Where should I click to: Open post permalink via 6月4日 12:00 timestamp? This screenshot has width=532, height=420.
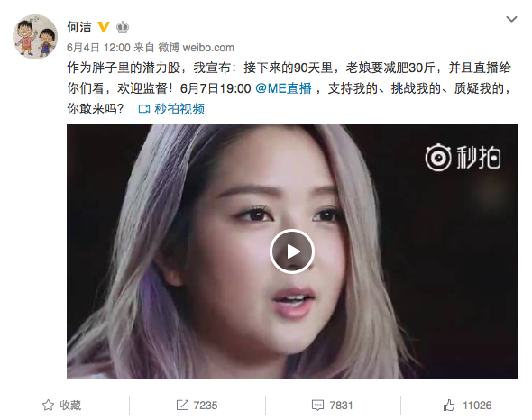coord(98,48)
